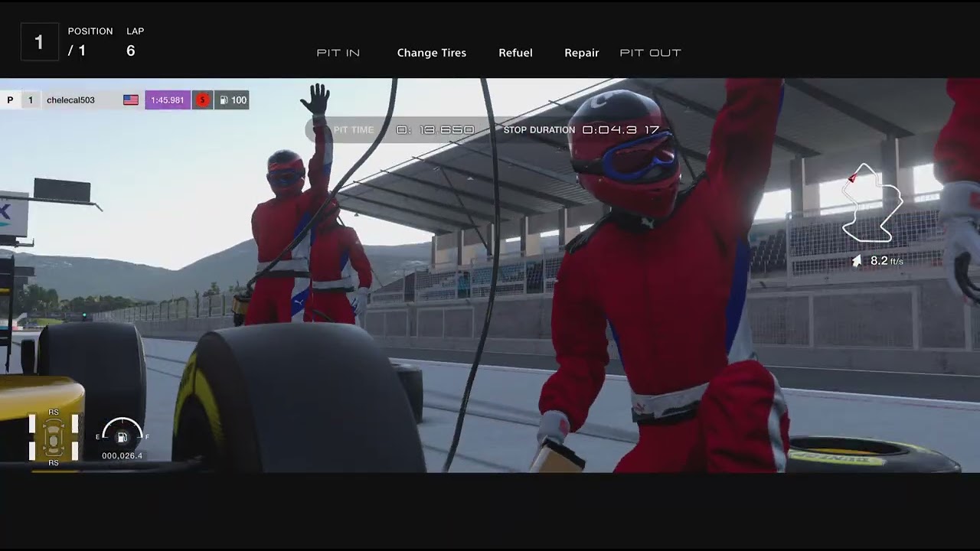Select the PIT OUT stage label
Image resolution: width=980 pixels, height=551 pixels.
pos(651,53)
